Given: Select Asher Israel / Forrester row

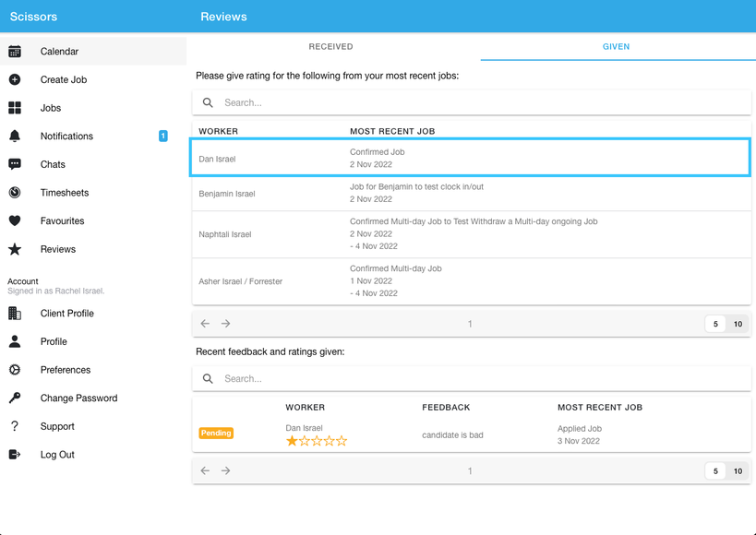Looking at the screenshot, I should click(472, 281).
